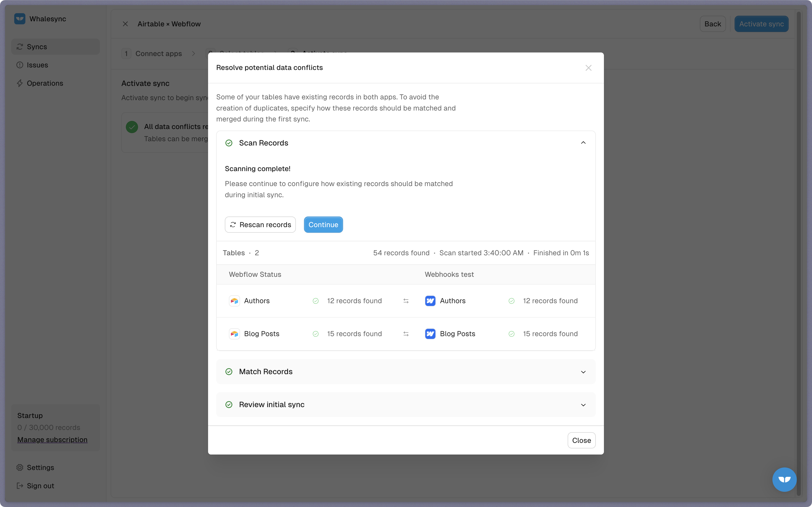Image resolution: width=812 pixels, height=507 pixels.
Task: Click the sync arrows icon in Authors row
Action: tap(406, 301)
